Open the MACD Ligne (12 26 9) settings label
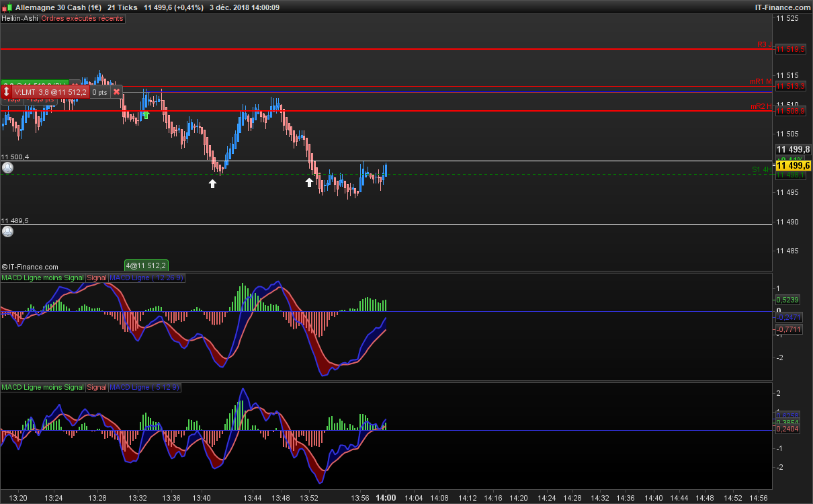This screenshot has width=813, height=504. click(x=147, y=277)
